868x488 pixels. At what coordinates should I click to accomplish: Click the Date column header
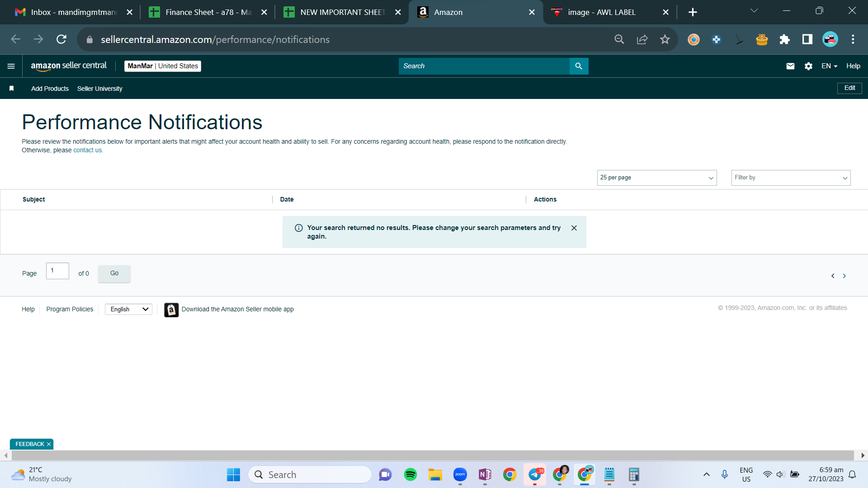(287, 199)
